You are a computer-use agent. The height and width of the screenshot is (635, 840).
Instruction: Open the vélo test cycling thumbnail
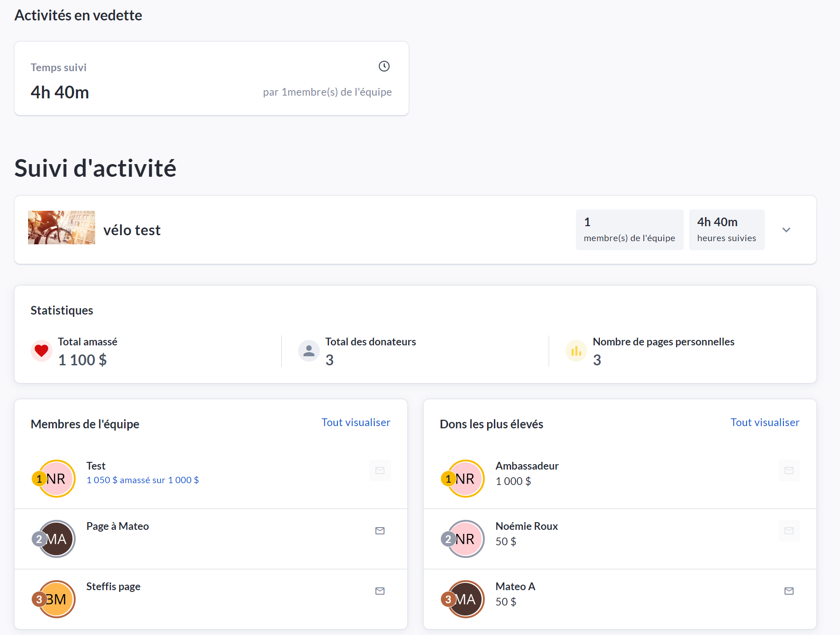pos(62,228)
